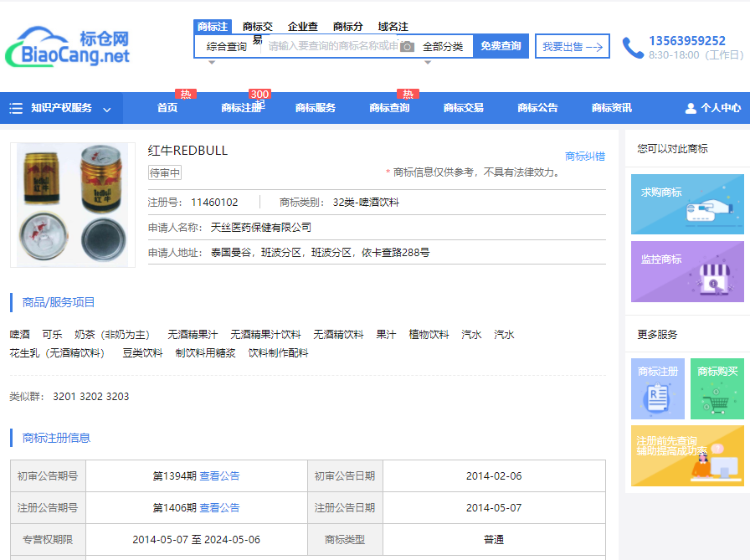Click the applicant name 天丝医药保健有限公司
The height and width of the screenshot is (560, 750).
click(x=261, y=228)
